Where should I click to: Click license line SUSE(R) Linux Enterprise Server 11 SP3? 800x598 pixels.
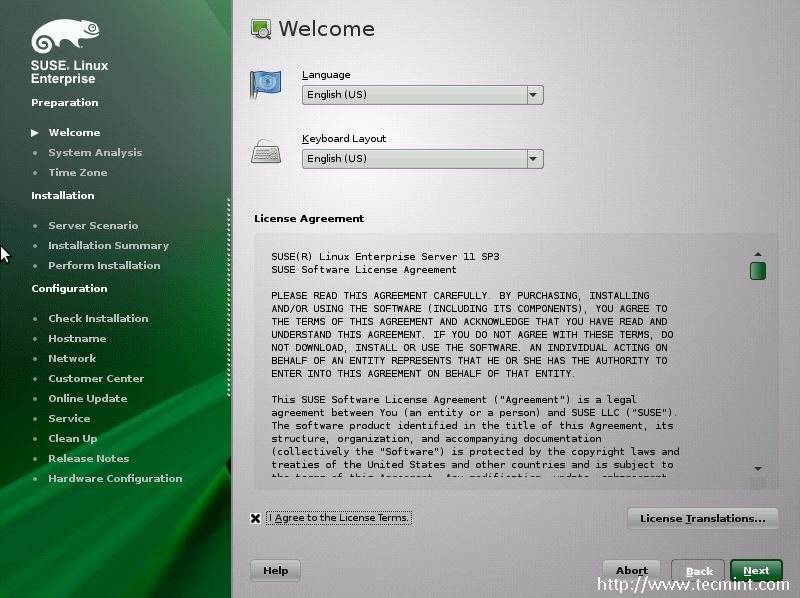tap(385, 256)
